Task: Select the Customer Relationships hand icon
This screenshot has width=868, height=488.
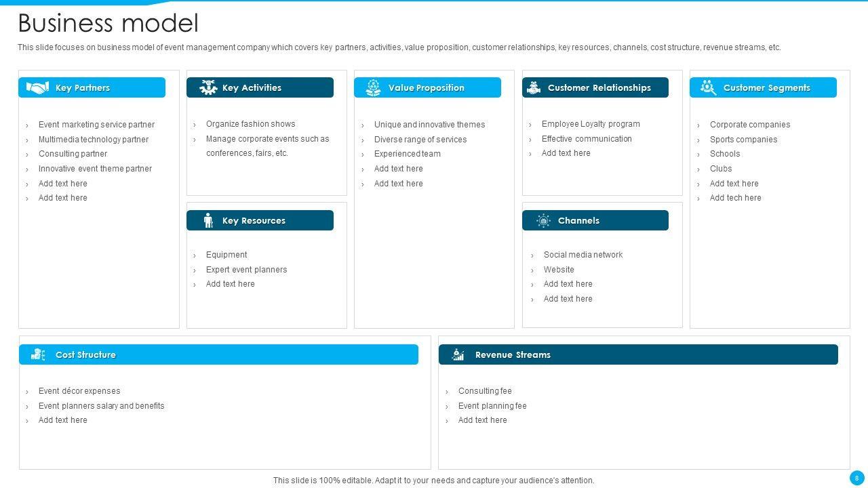Action: 534,87
